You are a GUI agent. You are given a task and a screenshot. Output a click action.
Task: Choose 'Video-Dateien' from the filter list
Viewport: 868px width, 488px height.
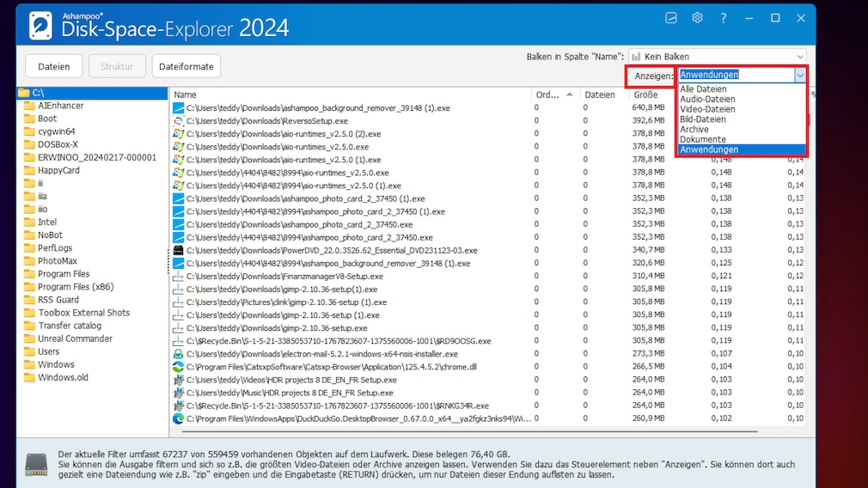[707, 109]
